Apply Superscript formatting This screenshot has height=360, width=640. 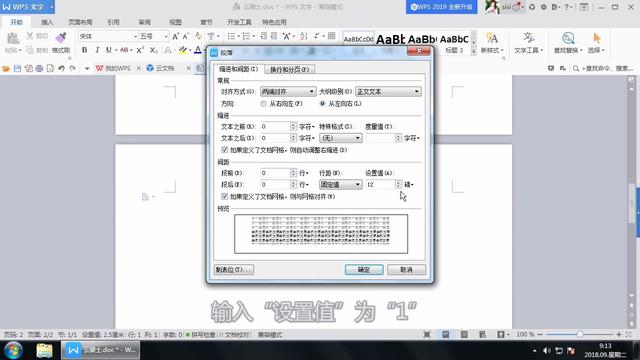140,50
